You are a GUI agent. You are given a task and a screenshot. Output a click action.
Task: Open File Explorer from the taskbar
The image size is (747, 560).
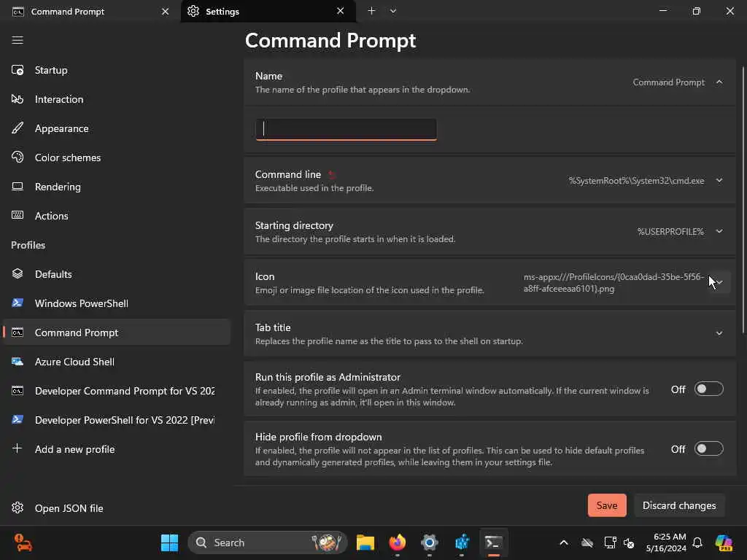(x=365, y=542)
